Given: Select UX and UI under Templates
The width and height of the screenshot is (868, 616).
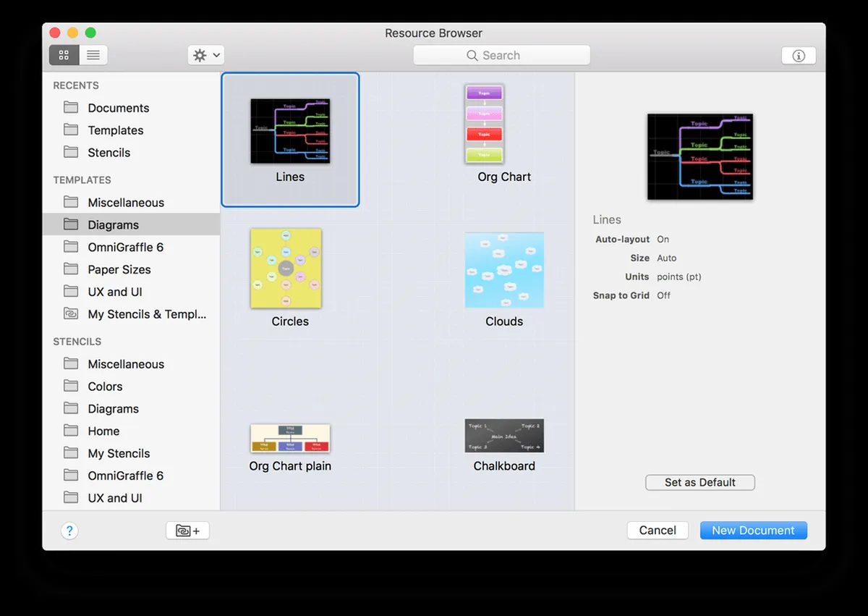Looking at the screenshot, I should 114,292.
